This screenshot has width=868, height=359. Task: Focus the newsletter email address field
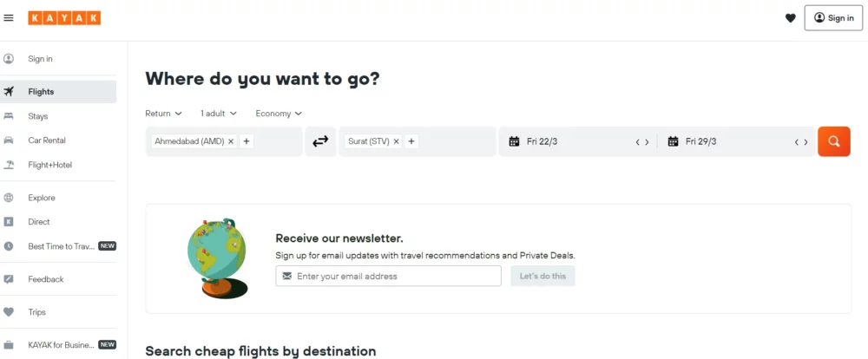tap(389, 276)
